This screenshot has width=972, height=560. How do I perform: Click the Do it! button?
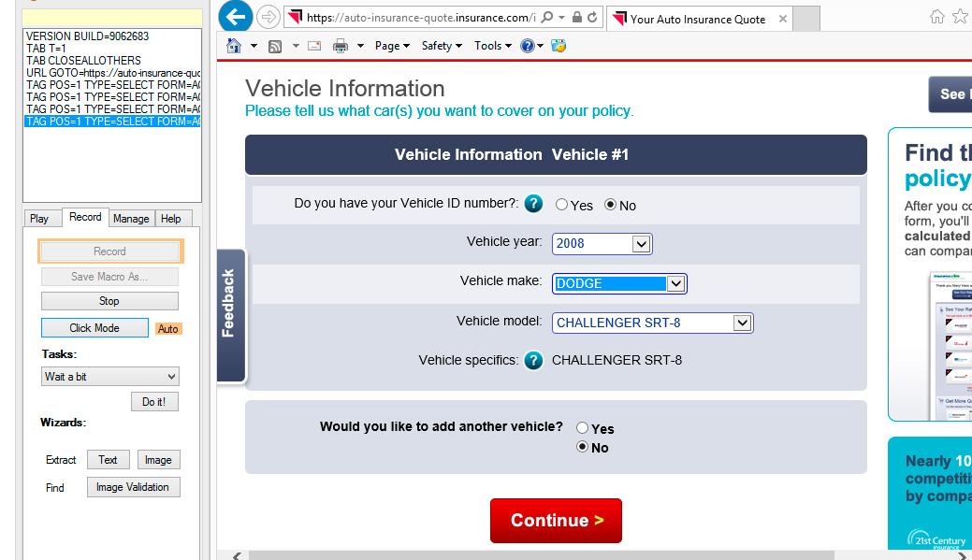pos(154,402)
